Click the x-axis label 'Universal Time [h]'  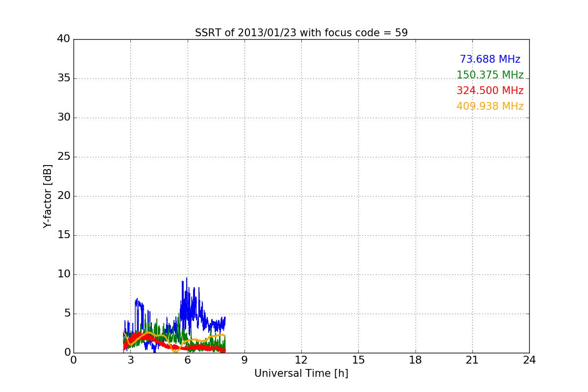click(301, 373)
